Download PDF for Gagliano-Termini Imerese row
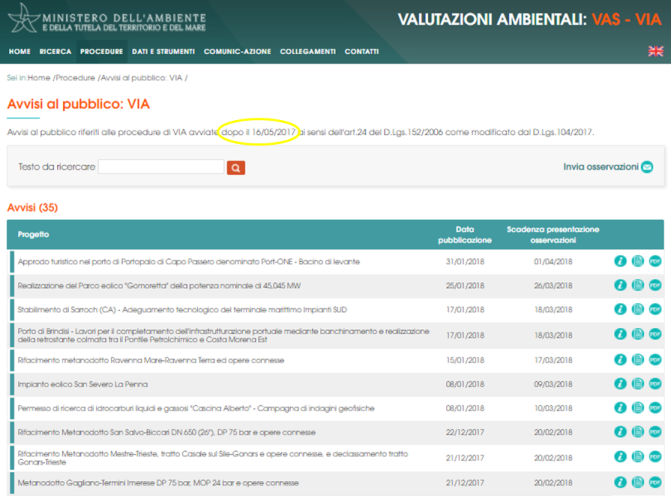This screenshot has width=671, height=496. [655, 482]
